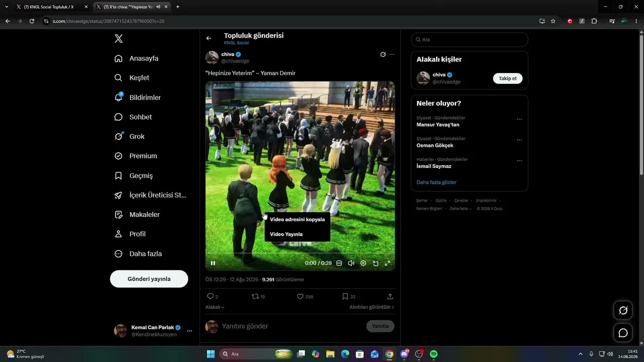Open the floating Grok button
644x362 pixels.
coord(623,310)
